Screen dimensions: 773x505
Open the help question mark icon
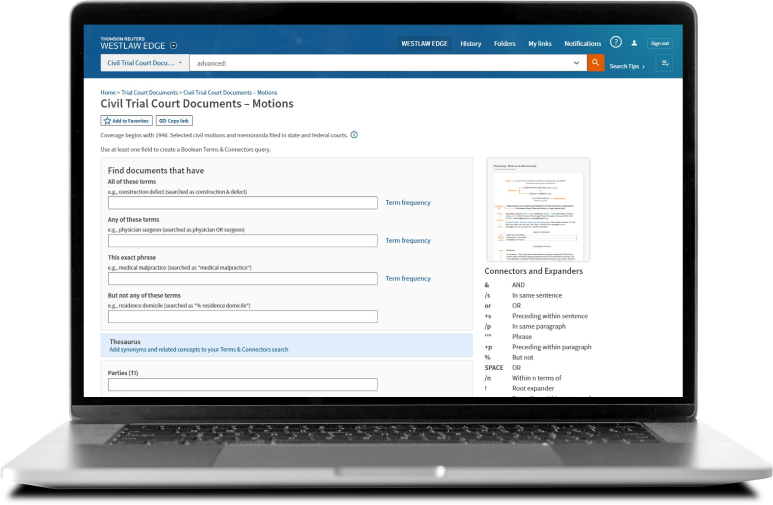click(x=616, y=43)
